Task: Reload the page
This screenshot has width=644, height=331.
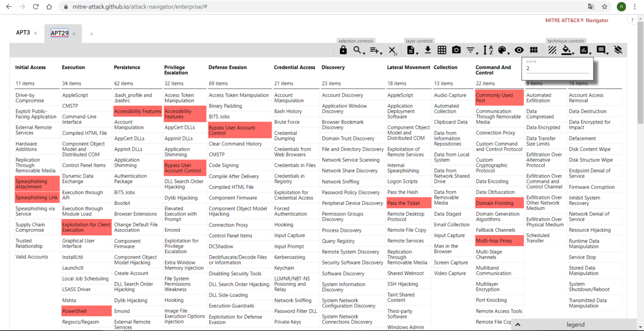Action: [x=35, y=6]
